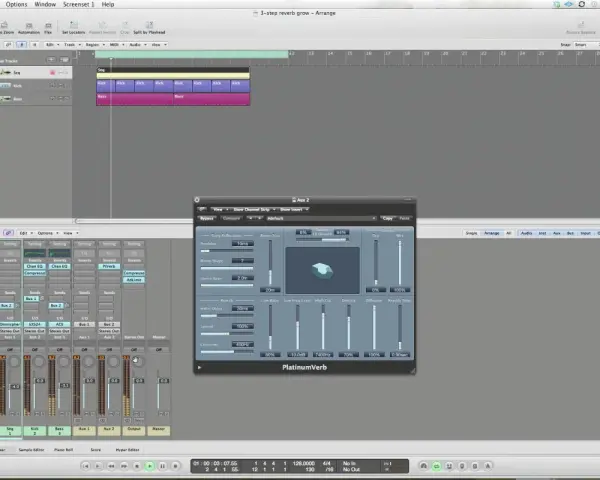The width and height of the screenshot is (600, 480).
Task: Click the go to beginning transport button
Action: 86,466
